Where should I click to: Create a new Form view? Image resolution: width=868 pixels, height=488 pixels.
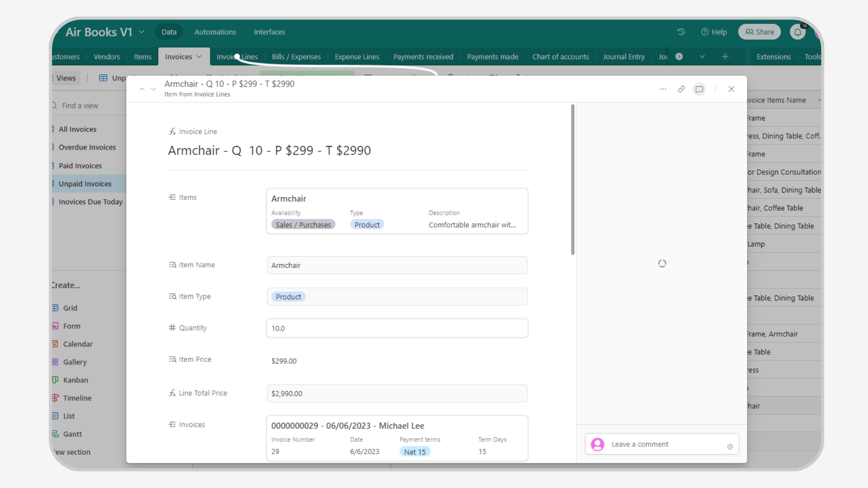[x=71, y=326]
